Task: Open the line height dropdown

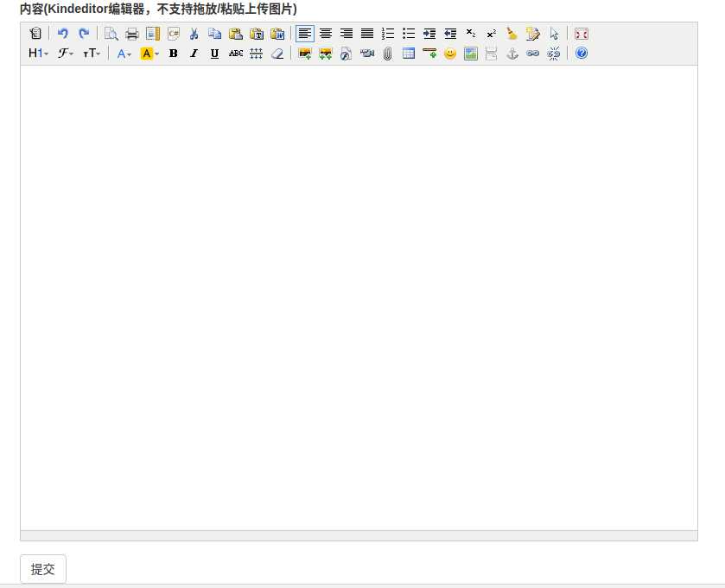Action: 256,54
